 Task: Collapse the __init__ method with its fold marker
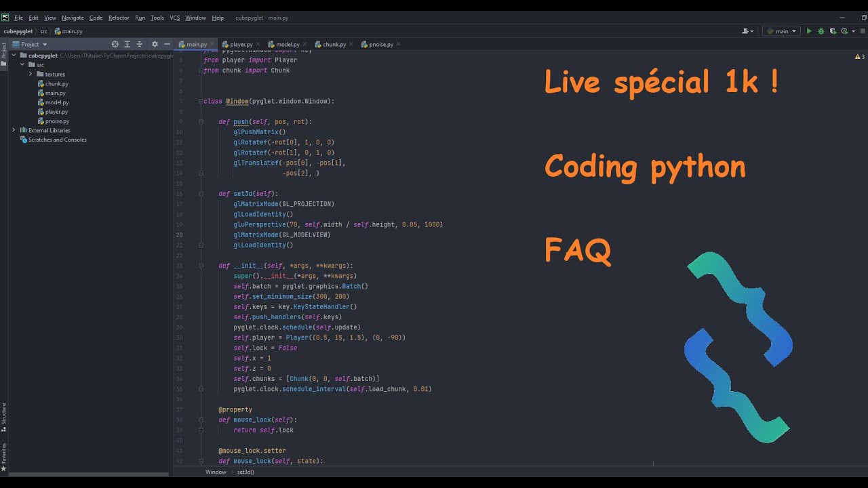point(201,265)
